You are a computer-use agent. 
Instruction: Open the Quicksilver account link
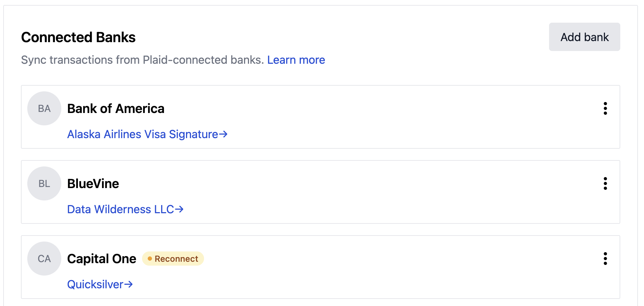95,284
